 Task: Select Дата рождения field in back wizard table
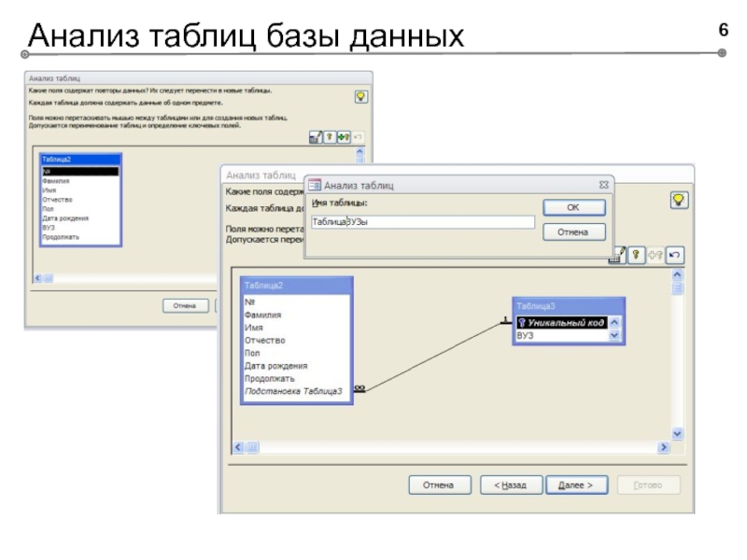[80, 218]
